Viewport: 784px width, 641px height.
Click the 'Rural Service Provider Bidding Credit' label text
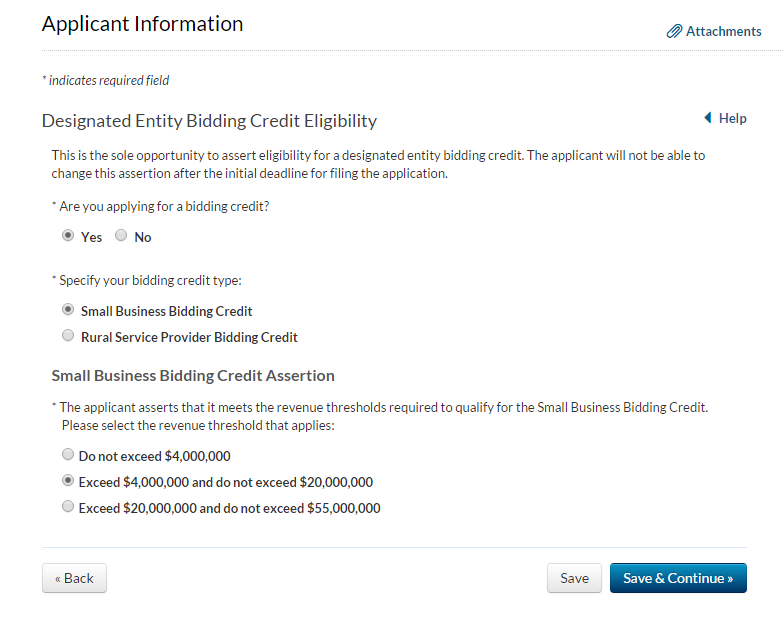[189, 337]
